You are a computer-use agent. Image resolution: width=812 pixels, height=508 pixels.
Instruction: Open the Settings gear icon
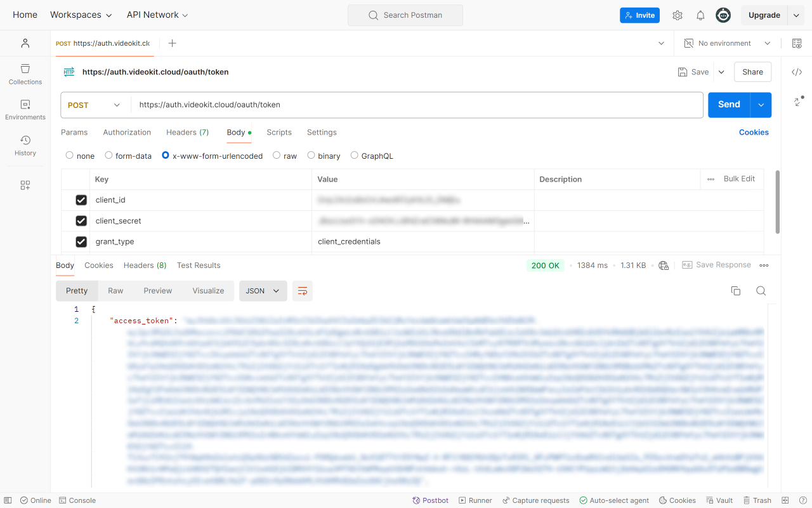coord(678,15)
